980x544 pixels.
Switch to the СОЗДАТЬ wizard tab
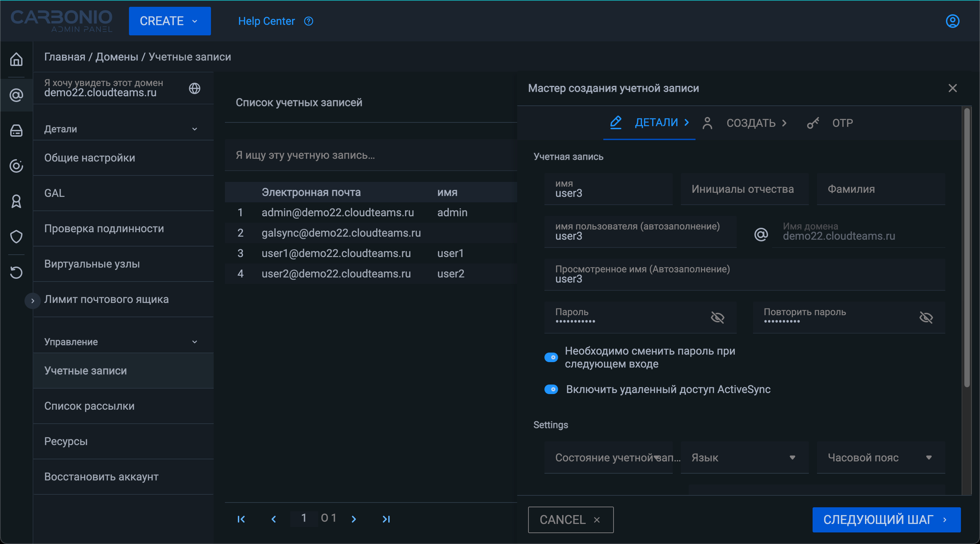tap(750, 123)
